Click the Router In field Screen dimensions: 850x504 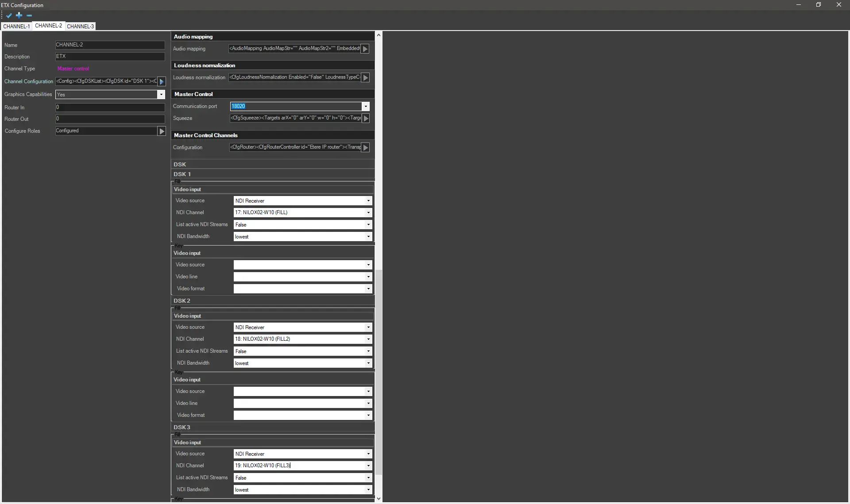(110, 108)
